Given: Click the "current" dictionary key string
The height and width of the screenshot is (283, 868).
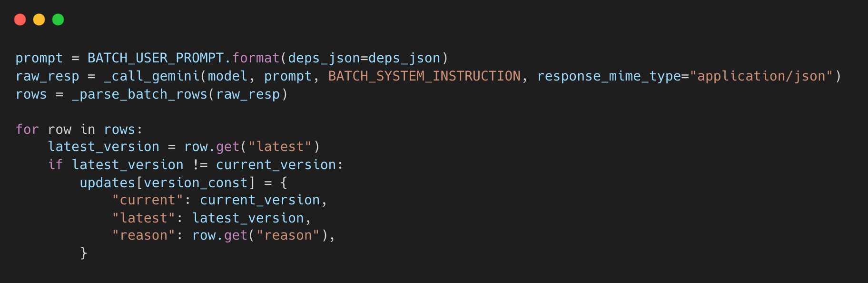Looking at the screenshot, I should [148, 200].
